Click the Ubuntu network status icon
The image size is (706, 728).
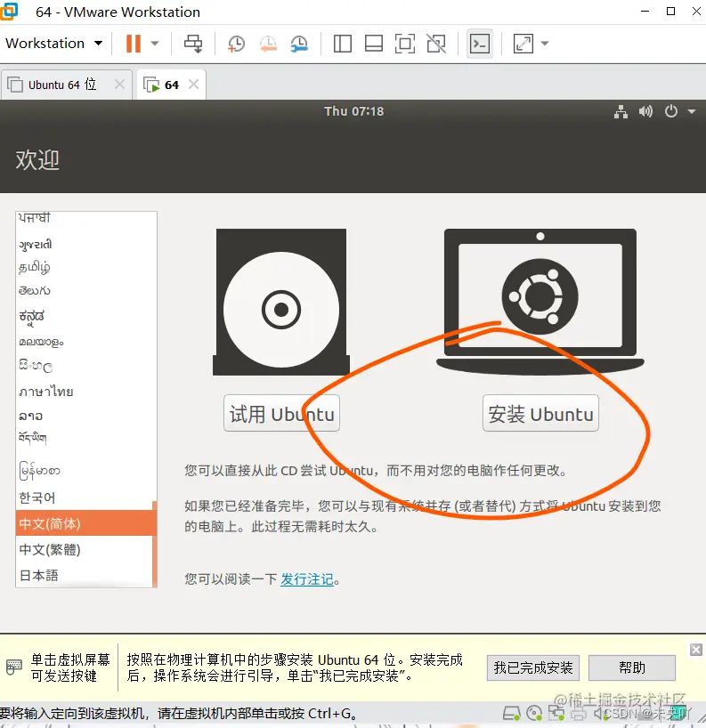click(x=621, y=111)
